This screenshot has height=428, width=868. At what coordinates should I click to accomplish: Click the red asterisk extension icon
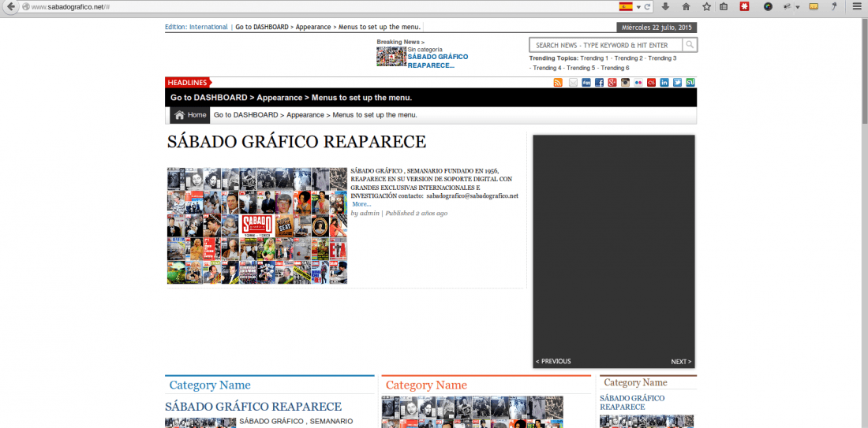745,6
